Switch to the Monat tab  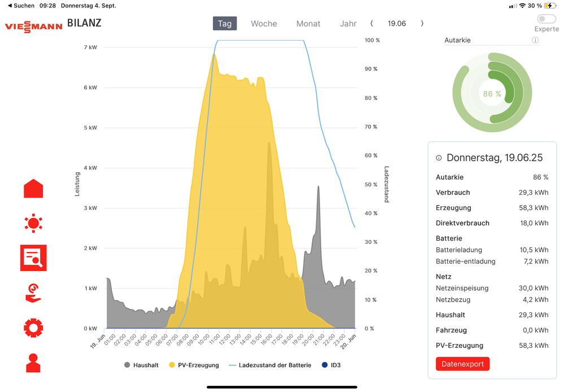tap(308, 24)
